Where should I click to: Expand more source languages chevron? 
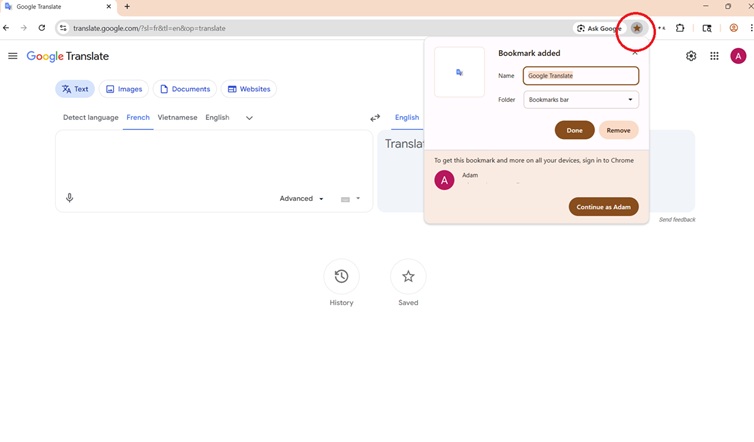pos(249,118)
